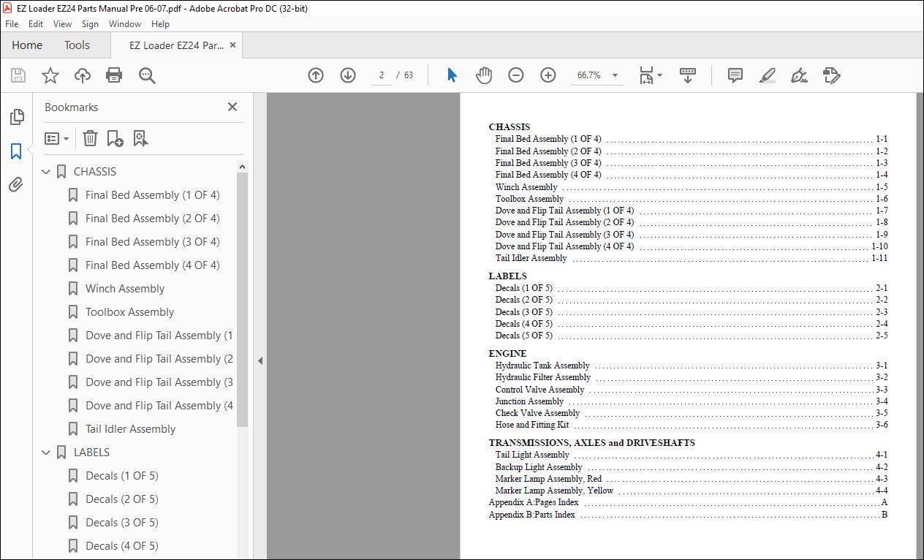The image size is (924, 560).
Task: Click the bookmarks panel vertical scrollbar
Action: click(x=242, y=300)
